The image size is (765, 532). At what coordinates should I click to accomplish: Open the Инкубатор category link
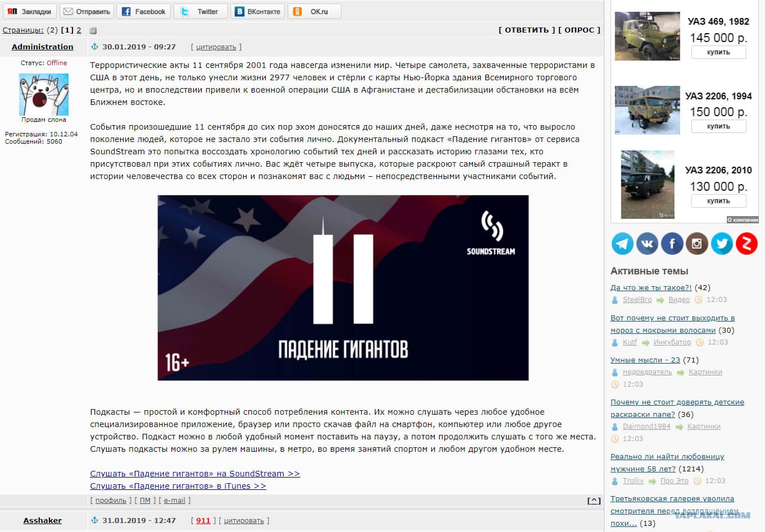click(x=672, y=342)
